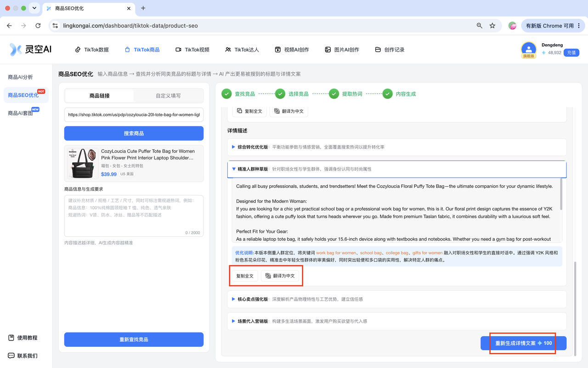Click the $39.99 price
The height and width of the screenshot is (368, 588).
(109, 174)
